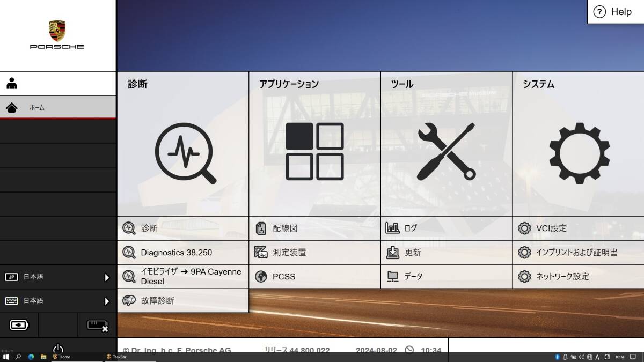This screenshot has height=362, width=644.
Task: Click the 更新 download icon
Action: coord(393,252)
